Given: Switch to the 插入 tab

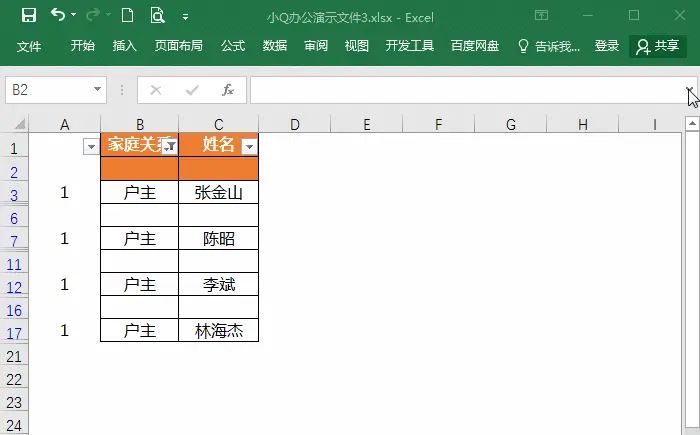Looking at the screenshot, I should click(124, 46).
